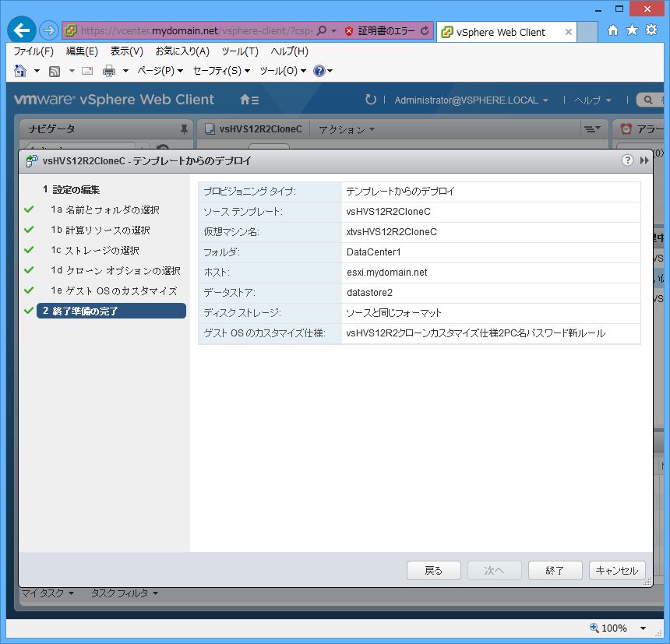Expand the Print dropdown arrow
Viewport: 670px width, 644px height.
[125, 71]
